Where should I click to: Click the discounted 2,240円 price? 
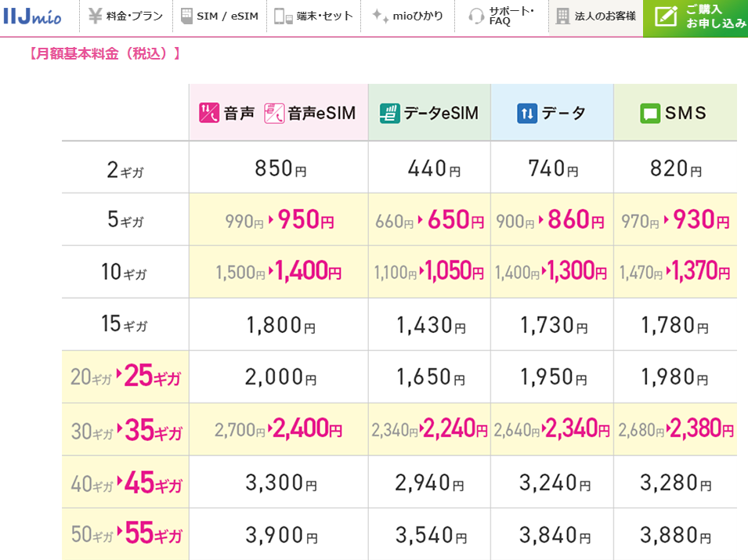[x=456, y=428]
